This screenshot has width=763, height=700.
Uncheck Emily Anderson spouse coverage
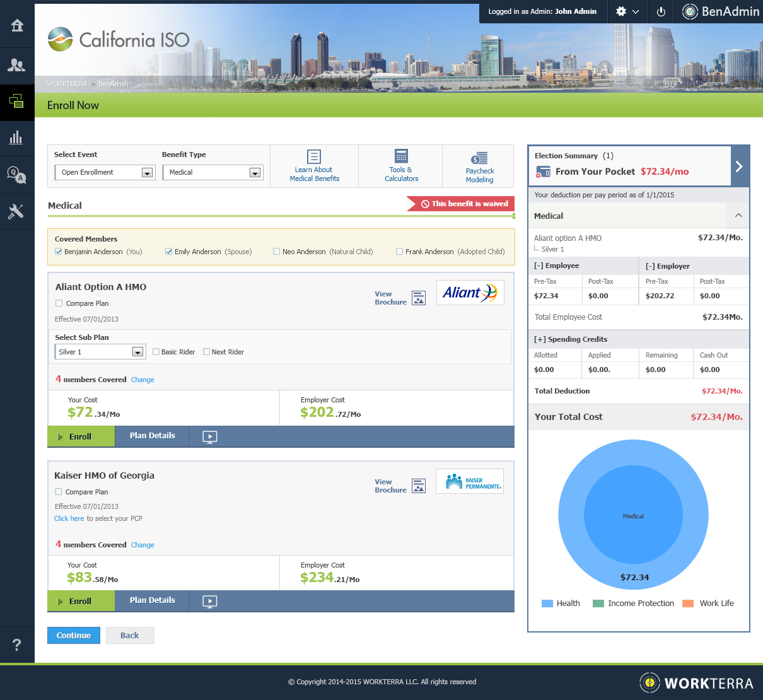click(169, 252)
